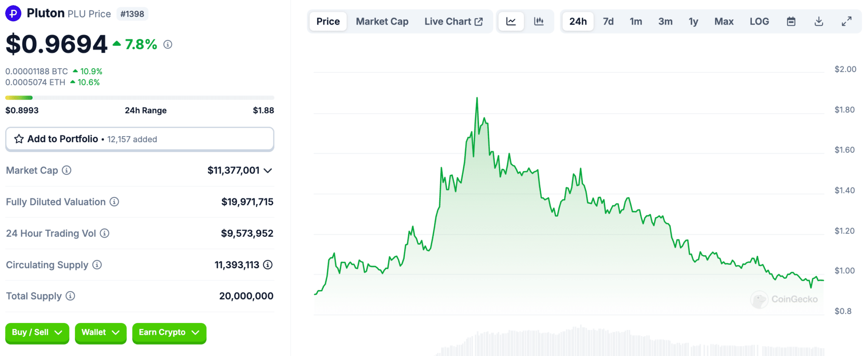The width and height of the screenshot is (868, 356).
Task: Click the Pluton coin logo icon
Action: click(13, 14)
